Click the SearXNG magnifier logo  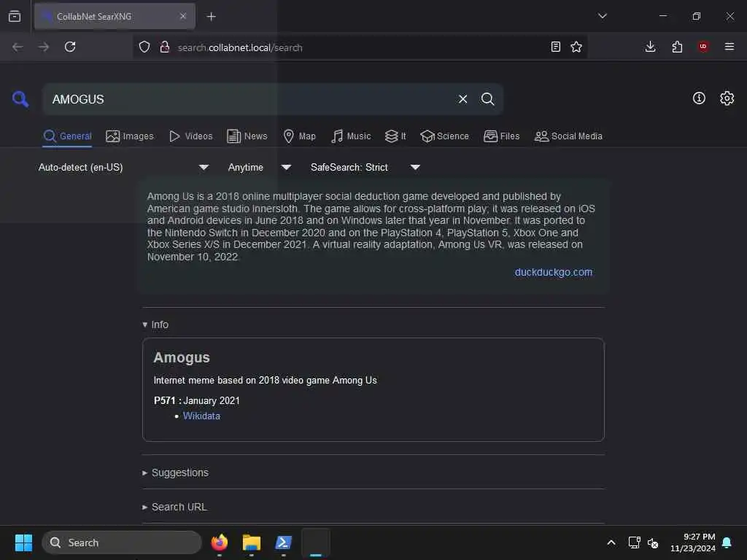(x=20, y=99)
